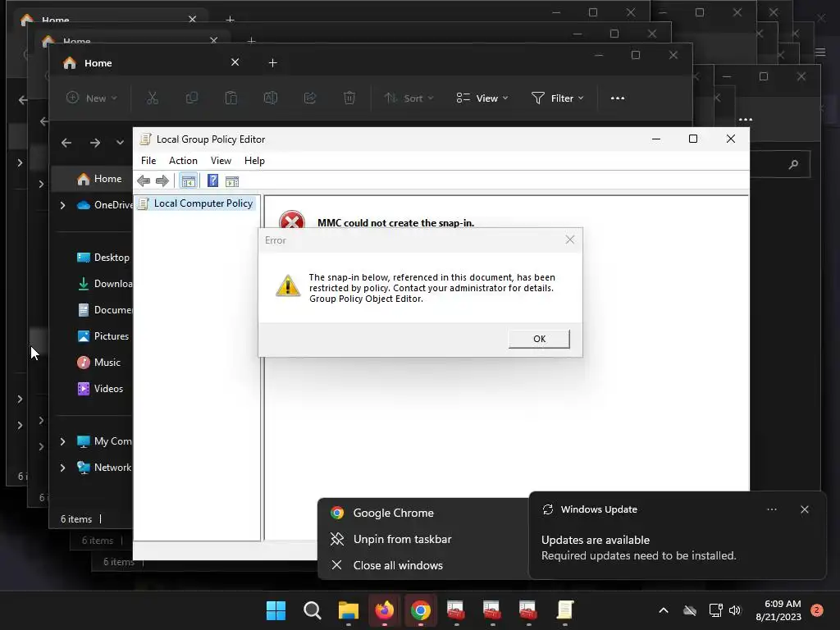Click the Updates are available notification text
This screenshot has width=840, height=630.
pyautogui.click(x=596, y=540)
